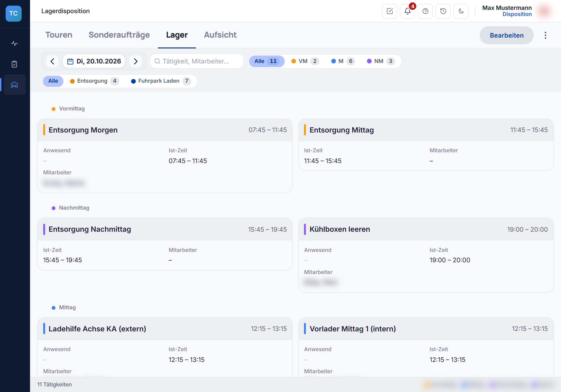Open the three-dot more options menu

(545, 35)
